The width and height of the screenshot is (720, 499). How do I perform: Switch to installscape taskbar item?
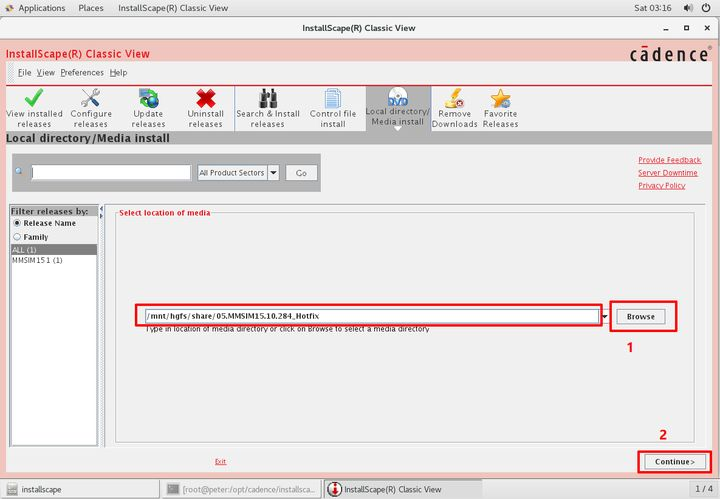point(81,489)
